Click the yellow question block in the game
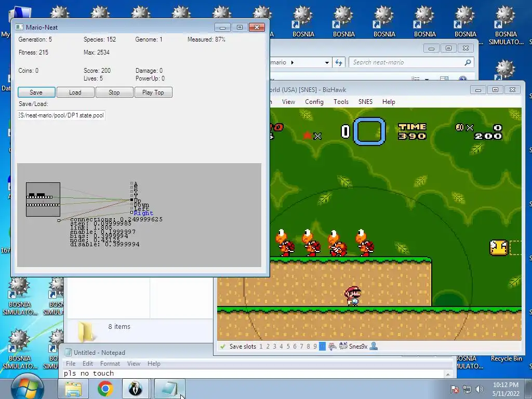The image size is (532, 399). pyautogui.click(x=498, y=248)
